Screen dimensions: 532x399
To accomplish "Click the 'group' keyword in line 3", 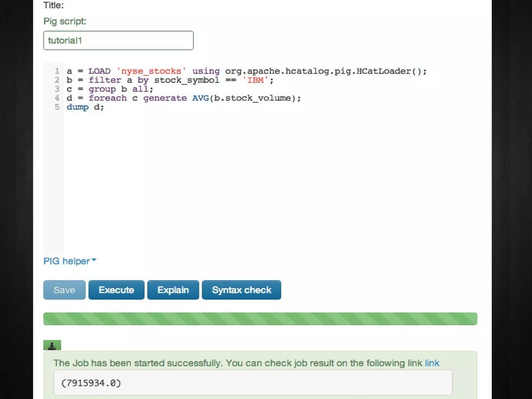I will point(102,89).
